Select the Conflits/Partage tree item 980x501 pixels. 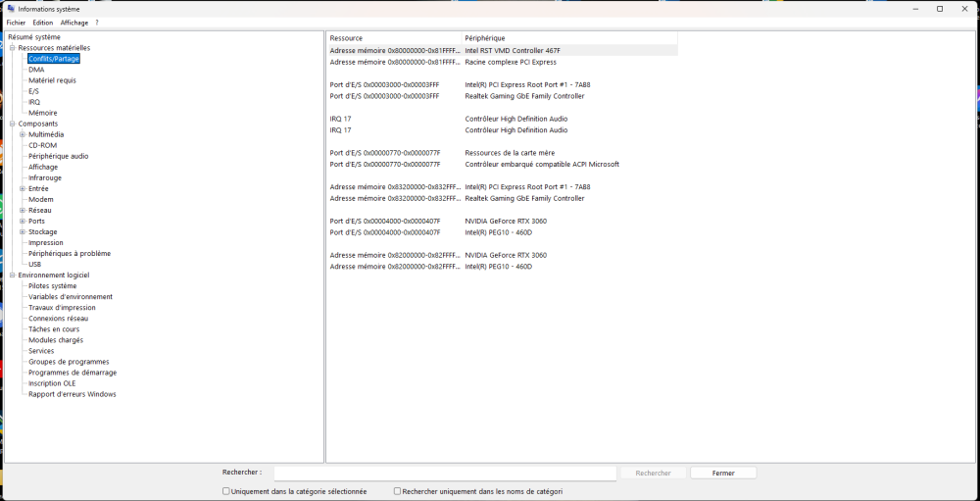(54, 59)
